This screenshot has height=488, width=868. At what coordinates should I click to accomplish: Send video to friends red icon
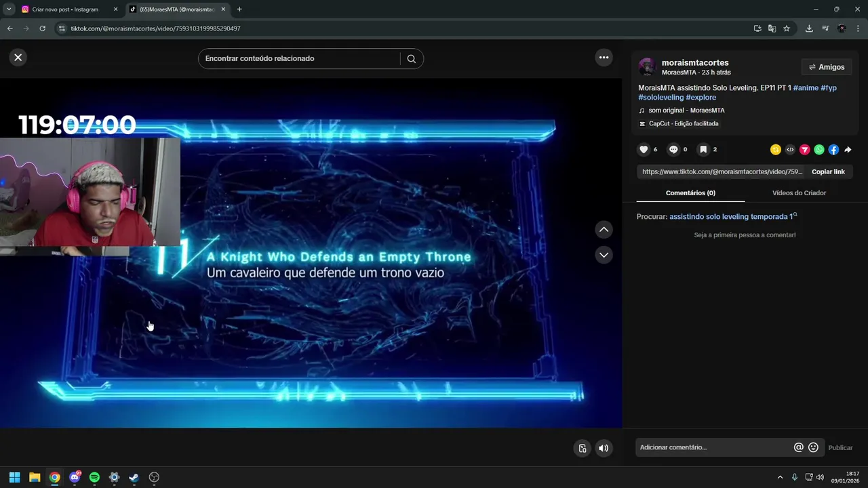[805, 150]
